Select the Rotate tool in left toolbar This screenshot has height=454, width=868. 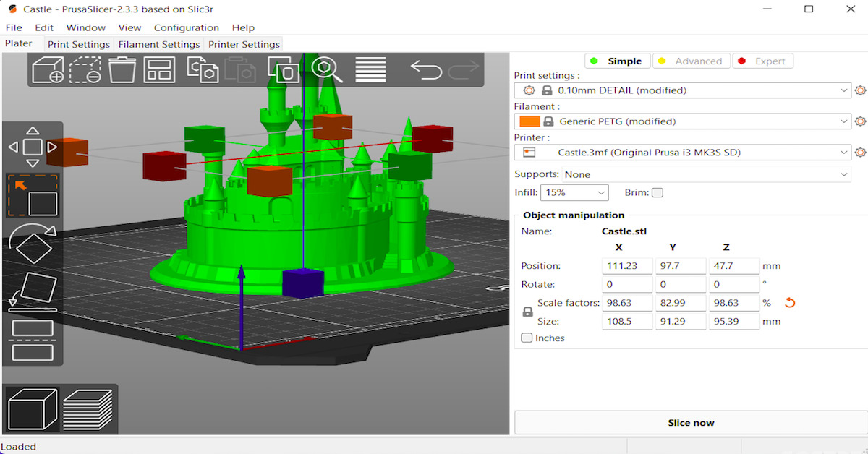(x=33, y=244)
